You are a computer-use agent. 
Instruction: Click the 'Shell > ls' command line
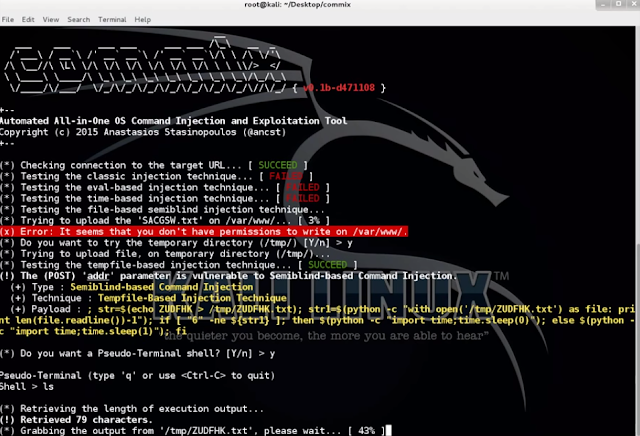pos(27,387)
